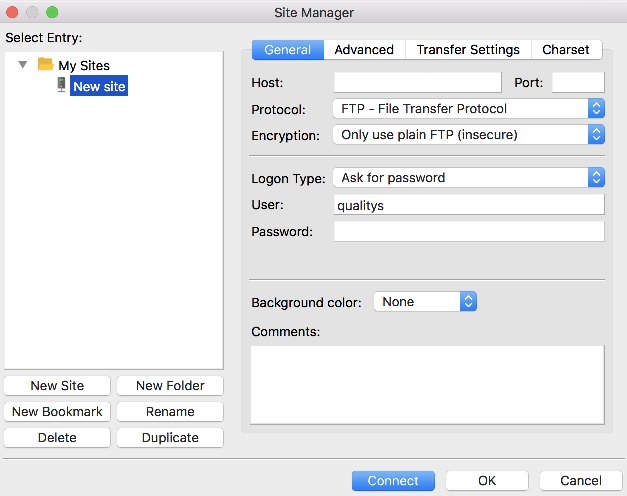Screen dimensions: 627x496
Task: Focus the Host input field
Action: 417,82
